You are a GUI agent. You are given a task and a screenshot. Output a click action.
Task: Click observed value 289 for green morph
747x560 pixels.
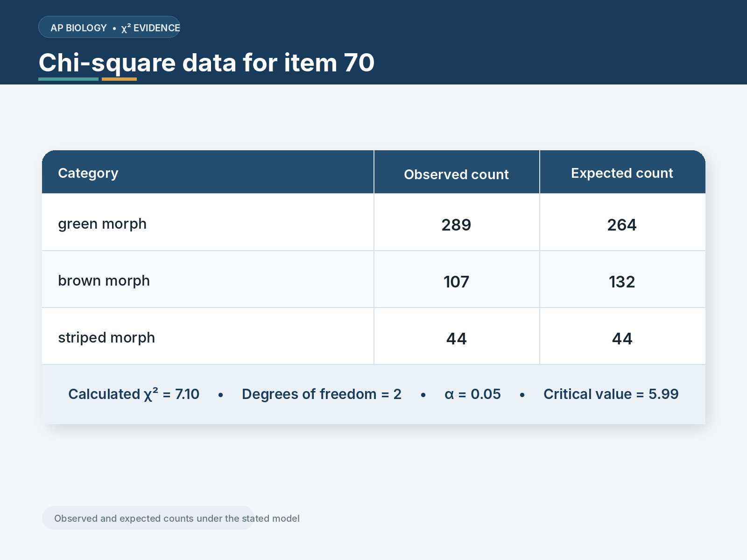[x=456, y=225]
